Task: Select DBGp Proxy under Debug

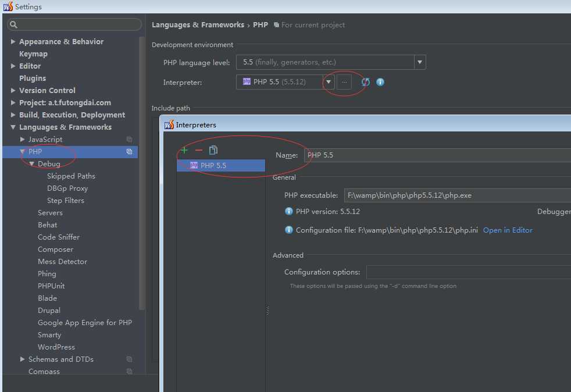Action: pos(67,188)
